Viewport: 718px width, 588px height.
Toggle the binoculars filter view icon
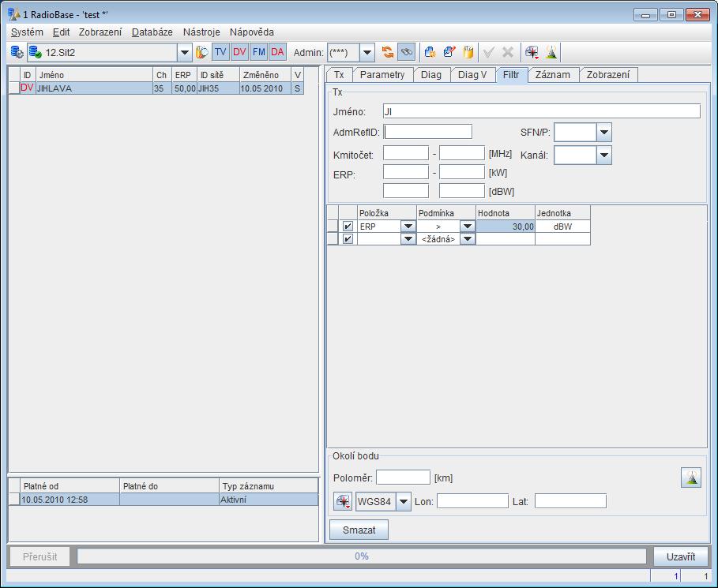tap(407, 52)
